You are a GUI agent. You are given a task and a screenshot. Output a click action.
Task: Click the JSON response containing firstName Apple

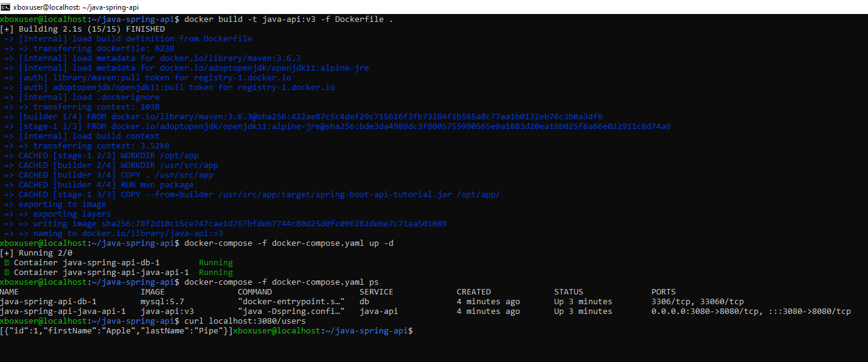(116, 331)
